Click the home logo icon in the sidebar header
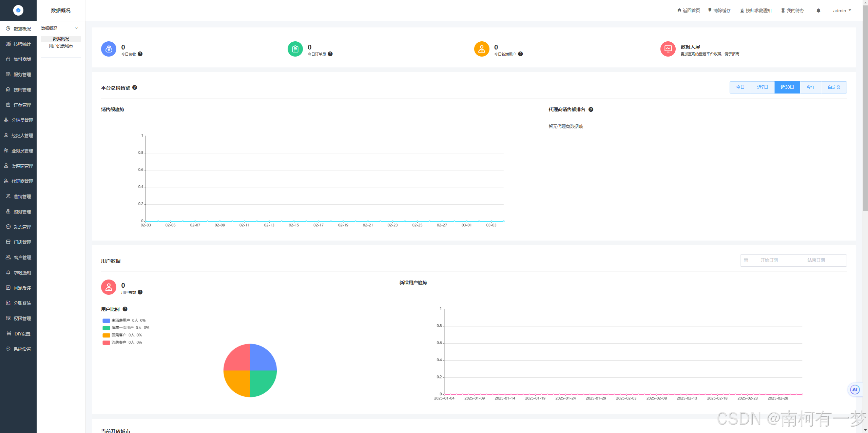 pos(18,10)
